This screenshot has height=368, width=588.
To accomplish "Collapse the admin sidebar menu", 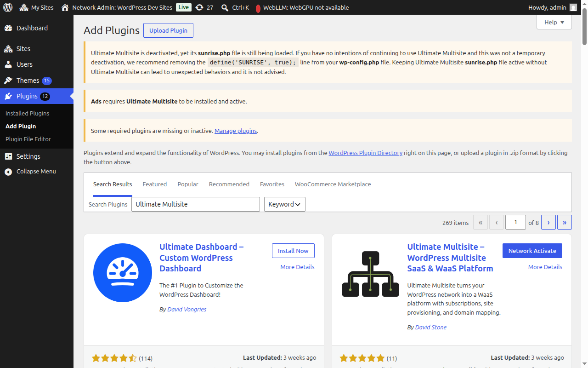I will point(37,171).
